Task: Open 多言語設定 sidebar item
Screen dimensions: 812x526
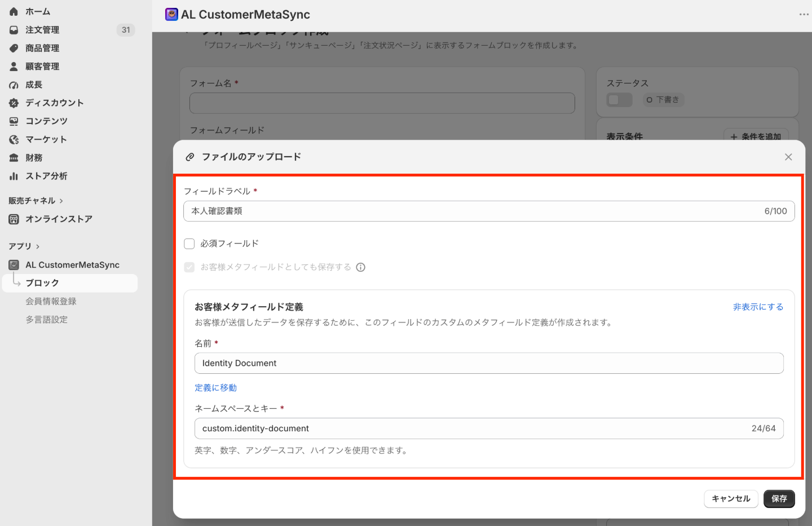Action: click(46, 320)
